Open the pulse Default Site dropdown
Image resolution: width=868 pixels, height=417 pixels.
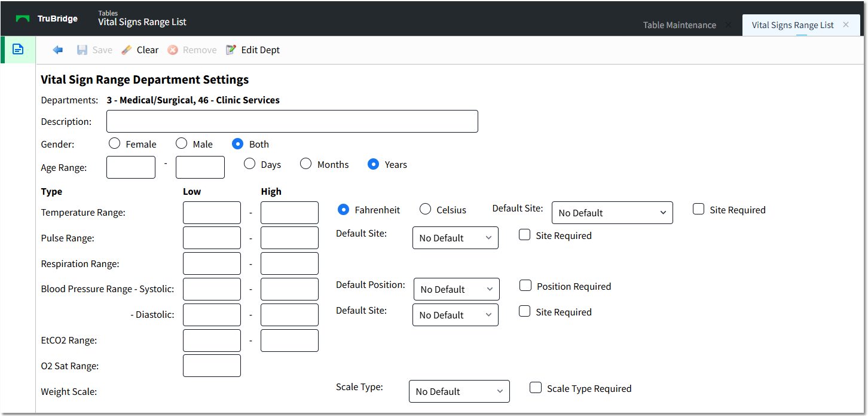[456, 238]
